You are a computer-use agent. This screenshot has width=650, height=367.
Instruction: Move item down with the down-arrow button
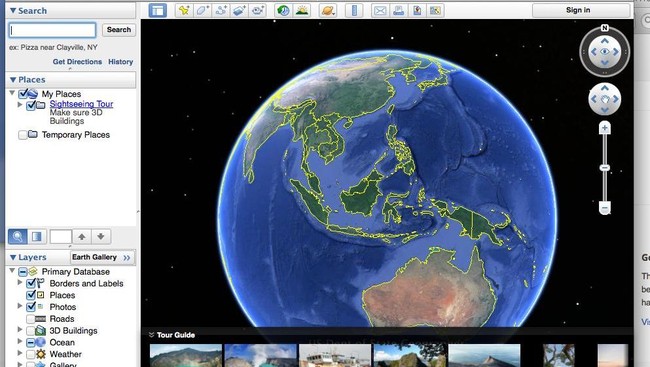pos(101,236)
